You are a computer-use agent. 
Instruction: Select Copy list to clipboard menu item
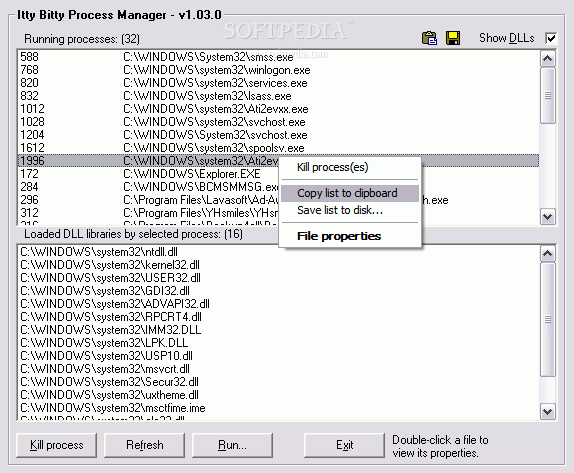pos(350,193)
